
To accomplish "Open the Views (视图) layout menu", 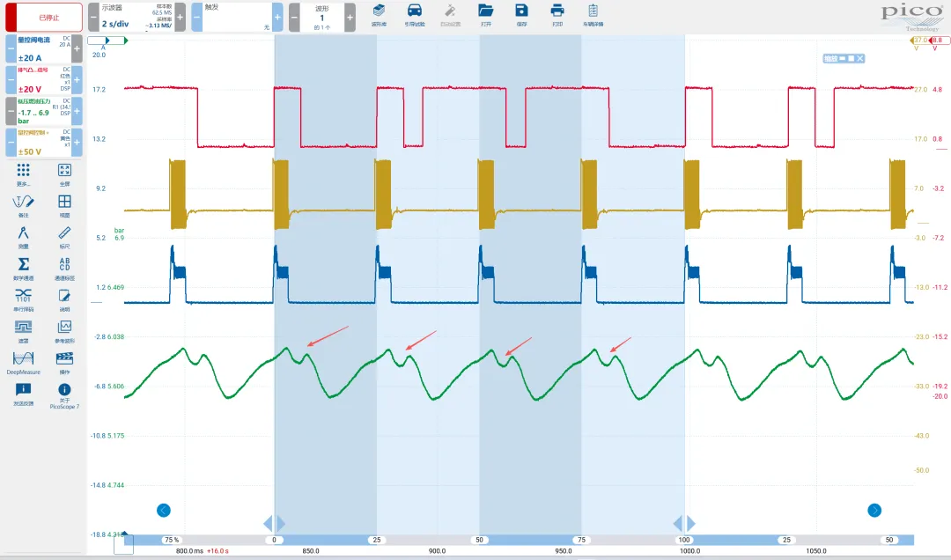I will point(64,203).
